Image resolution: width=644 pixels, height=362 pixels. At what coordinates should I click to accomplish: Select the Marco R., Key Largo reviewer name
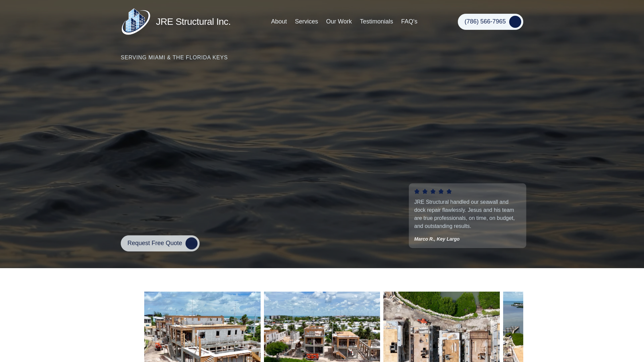click(437, 239)
